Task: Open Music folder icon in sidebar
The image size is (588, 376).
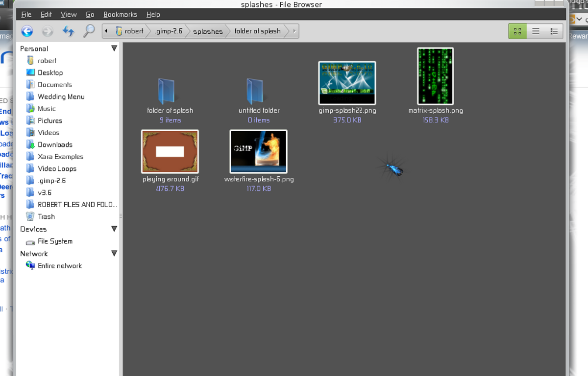Action: [x=30, y=108]
